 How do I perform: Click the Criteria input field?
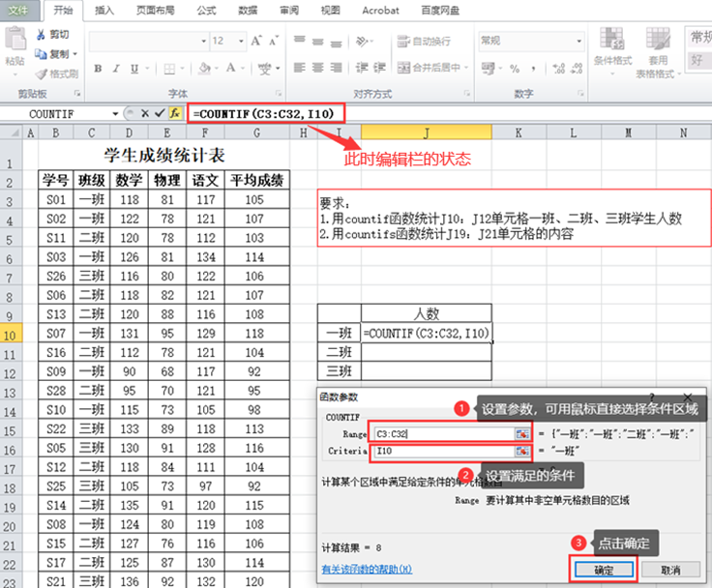pyautogui.click(x=445, y=451)
